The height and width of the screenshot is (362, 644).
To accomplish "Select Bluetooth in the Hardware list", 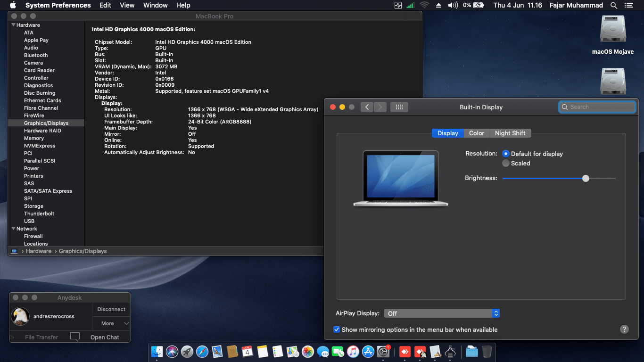I will coord(36,55).
